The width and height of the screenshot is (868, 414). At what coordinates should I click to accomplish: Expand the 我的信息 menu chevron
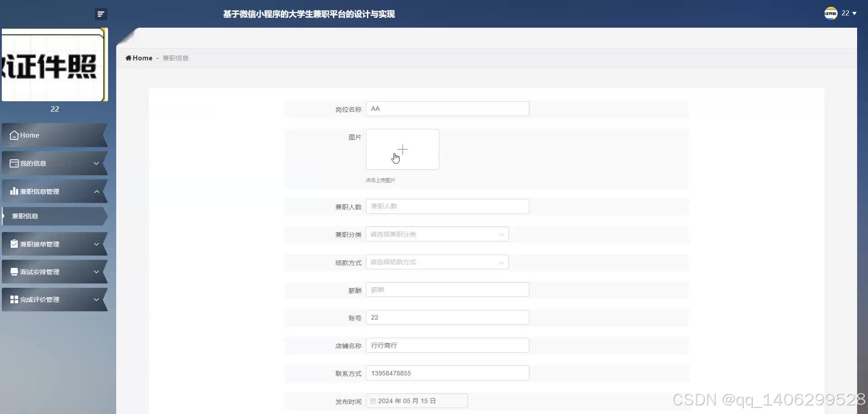point(96,163)
